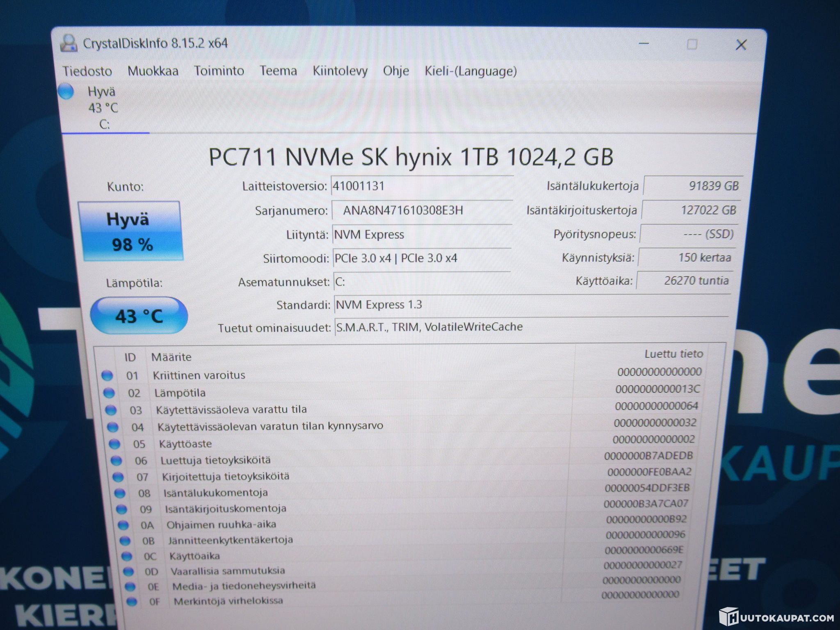Click the serial number field ANA8N471610308E3H
Screen dimensions: 840x630
pyautogui.click(x=422, y=210)
